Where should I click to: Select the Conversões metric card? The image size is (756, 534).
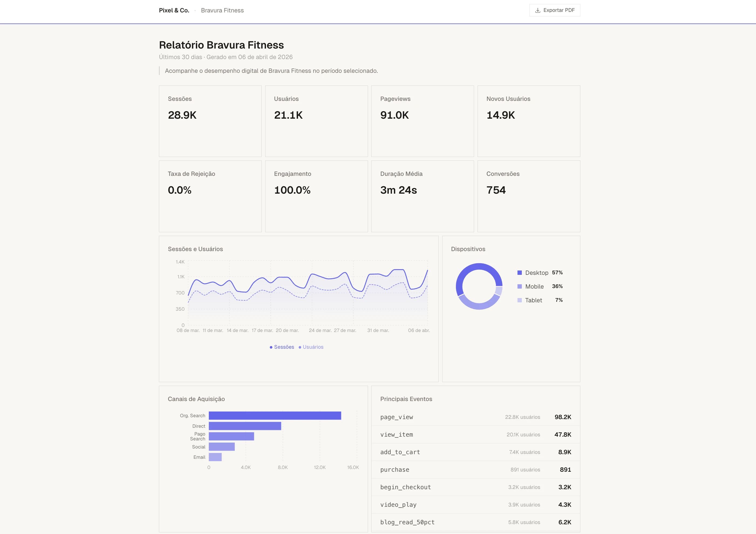pyautogui.click(x=529, y=196)
